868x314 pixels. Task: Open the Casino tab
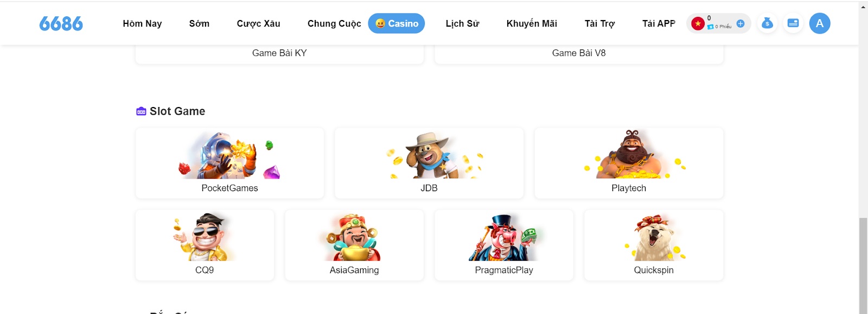pos(397,23)
